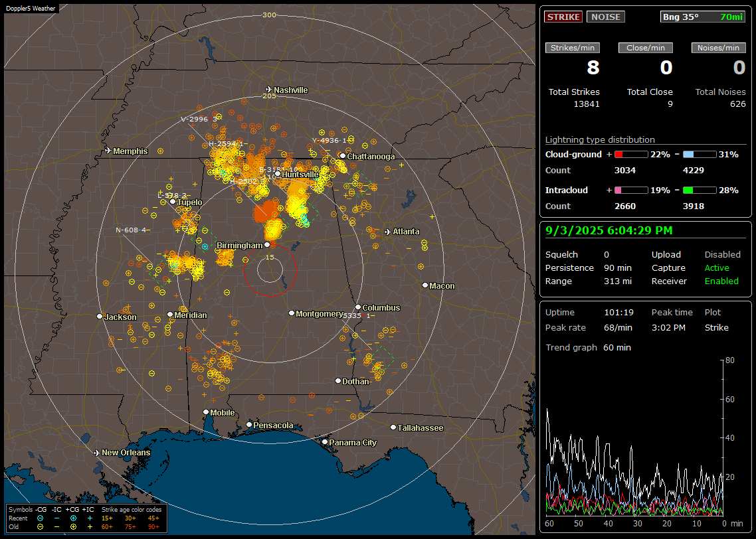Click the Tallahassee city dot

393,427
